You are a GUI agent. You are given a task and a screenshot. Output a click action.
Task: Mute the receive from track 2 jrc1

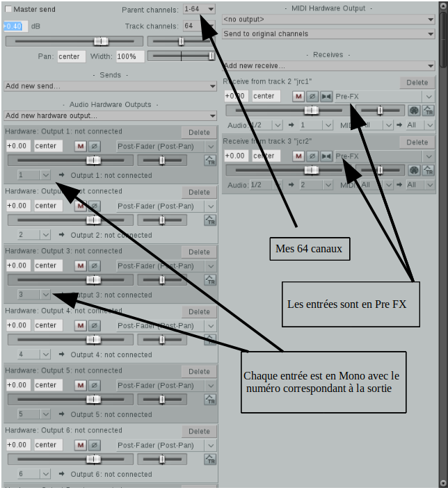tap(298, 96)
